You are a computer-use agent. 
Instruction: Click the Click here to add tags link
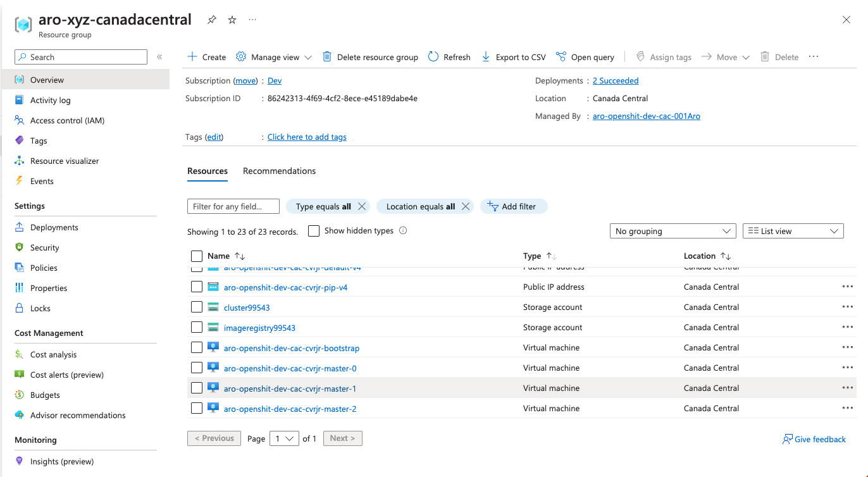307,137
